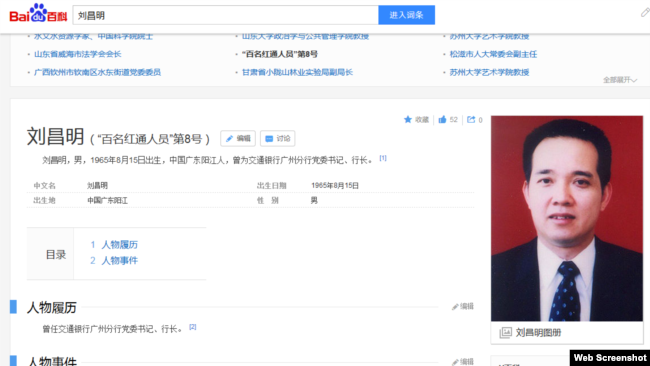Click the Baidu Baike logo
The height and width of the screenshot is (366, 650).
[38, 14]
